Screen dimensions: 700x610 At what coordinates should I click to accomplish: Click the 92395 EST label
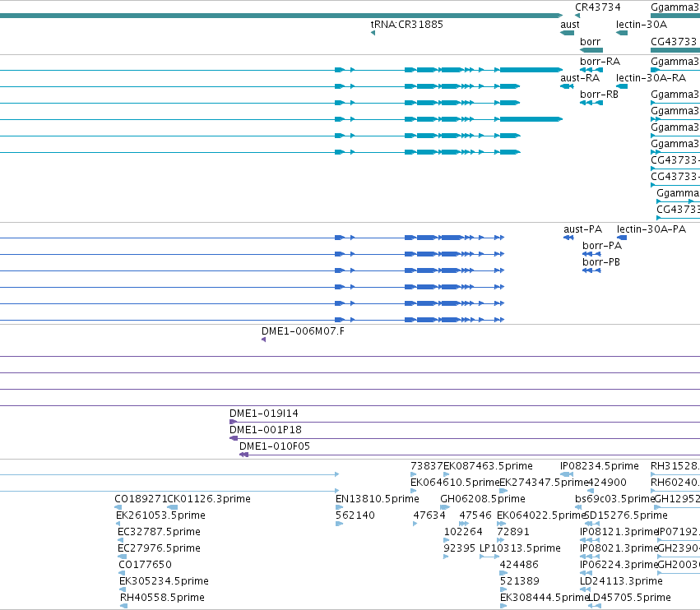click(459, 548)
